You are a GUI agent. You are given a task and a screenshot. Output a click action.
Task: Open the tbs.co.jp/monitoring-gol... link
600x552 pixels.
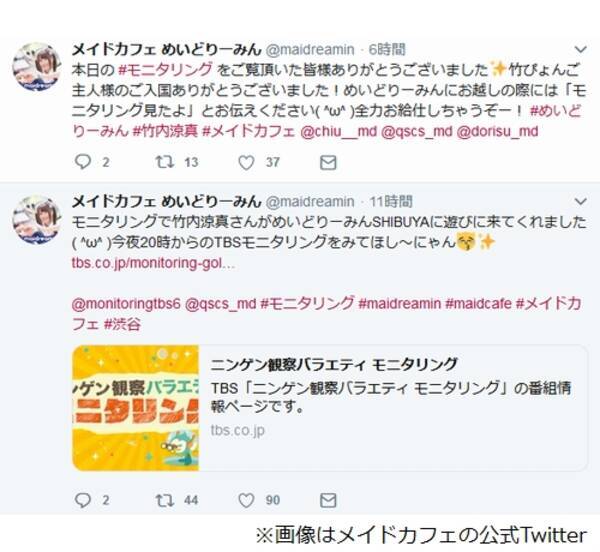pos(153,263)
